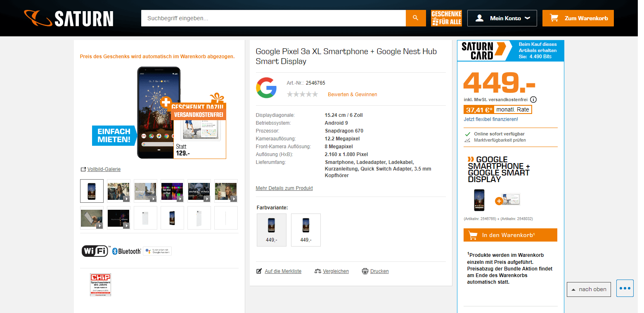Click the bundle phone image in sidebar
The height and width of the screenshot is (313, 644).
coord(479,200)
